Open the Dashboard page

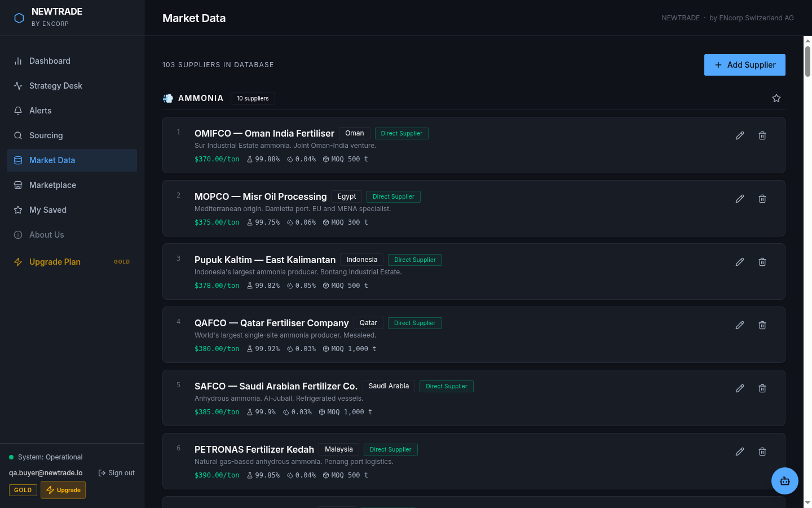click(72, 61)
